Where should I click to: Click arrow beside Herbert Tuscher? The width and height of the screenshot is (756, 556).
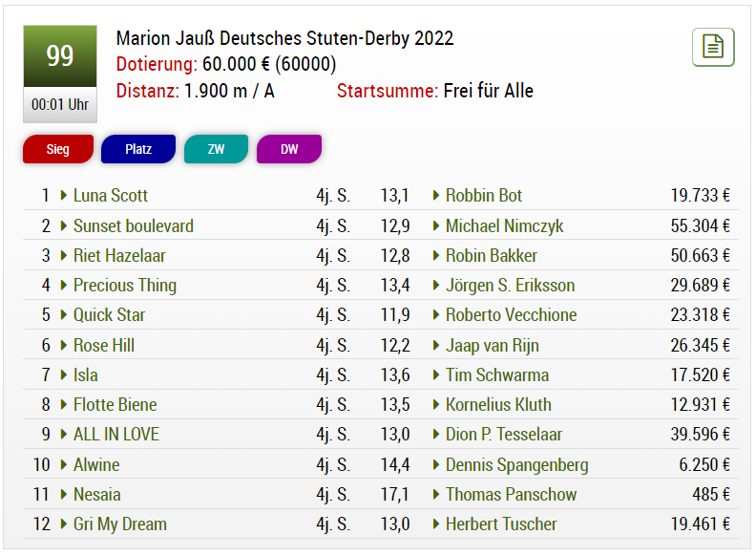(436, 524)
